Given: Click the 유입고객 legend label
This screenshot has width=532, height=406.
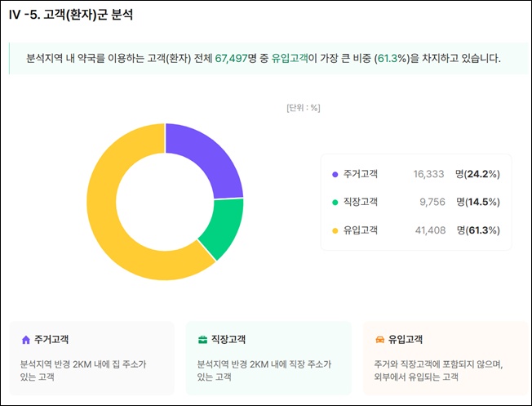Looking at the screenshot, I should tap(361, 230).
